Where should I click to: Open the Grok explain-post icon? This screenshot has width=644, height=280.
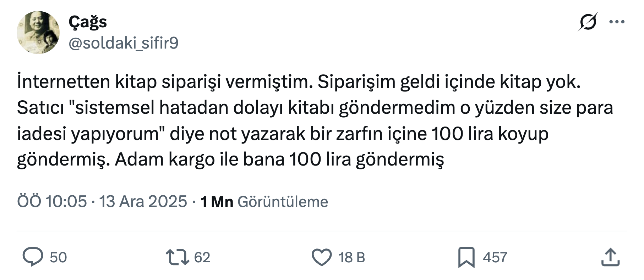[588, 22]
